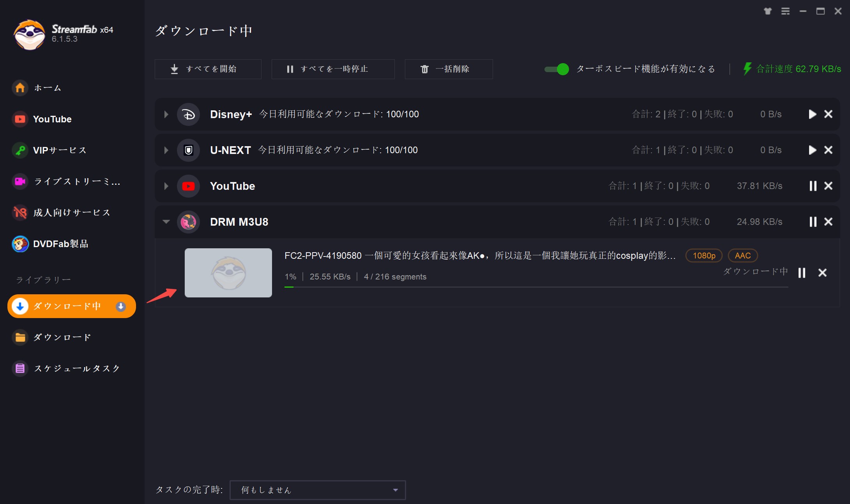Toggle turbo speed feature switch
850x504 pixels.
coord(557,69)
